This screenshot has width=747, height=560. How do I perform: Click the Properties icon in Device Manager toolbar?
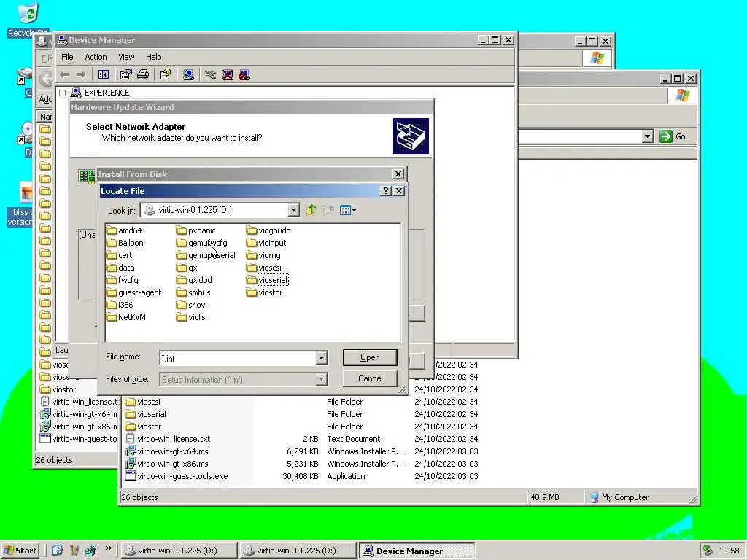pyautogui.click(x=125, y=75)
